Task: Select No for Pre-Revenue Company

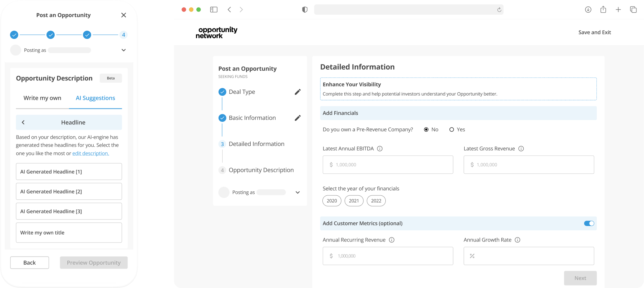Action: tap(426, 129)
